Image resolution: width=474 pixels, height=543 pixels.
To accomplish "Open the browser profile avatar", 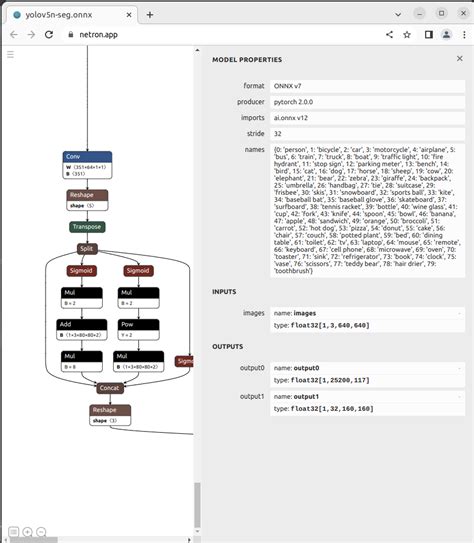I will click(x=446, y=34).
